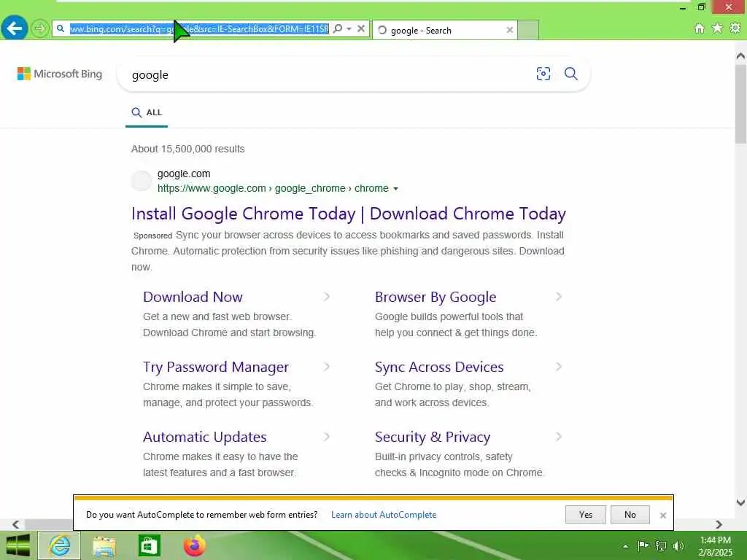The image size is (747, 560).
Task: Go back with the browser Back arrow
Action: (x=15, y=28)
